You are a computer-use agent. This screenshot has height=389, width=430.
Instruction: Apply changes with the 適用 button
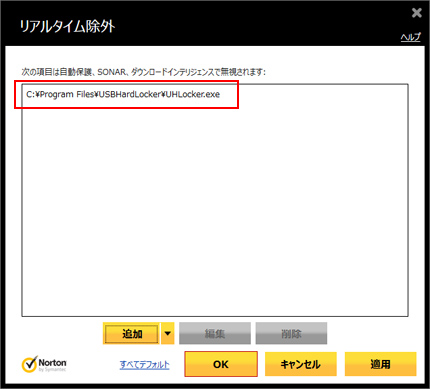(x=380, y=364)
